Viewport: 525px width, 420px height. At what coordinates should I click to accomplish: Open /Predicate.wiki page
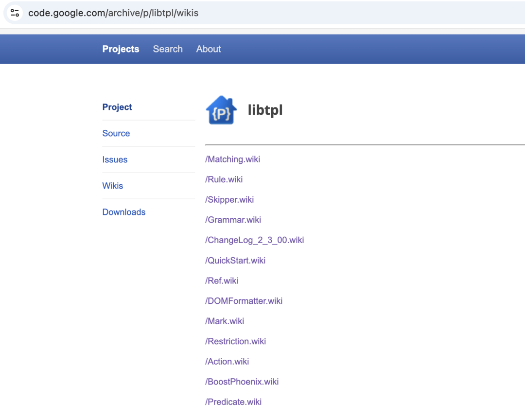pos(233,402)
